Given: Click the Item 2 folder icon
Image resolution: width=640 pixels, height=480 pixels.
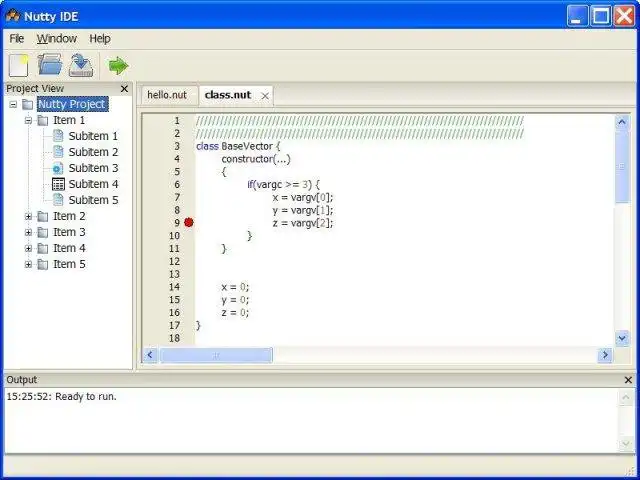Looking at the screenshot, I should click(43, 216).
